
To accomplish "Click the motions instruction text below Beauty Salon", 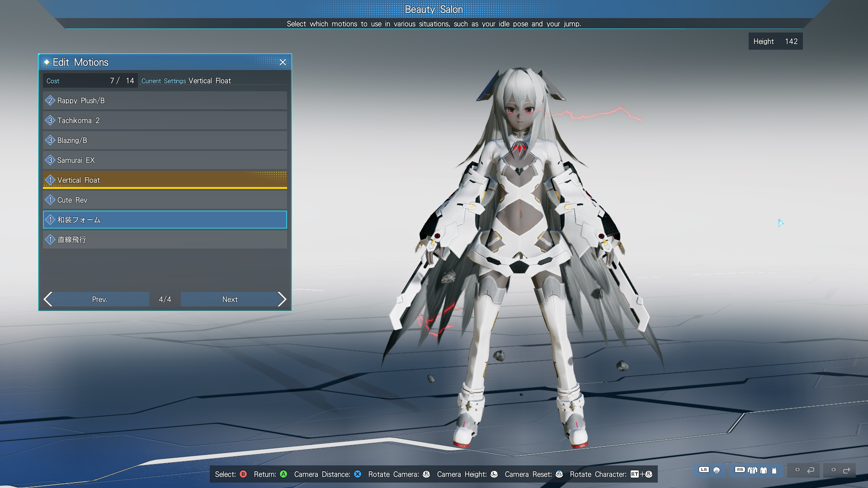I will click(434, 23).
